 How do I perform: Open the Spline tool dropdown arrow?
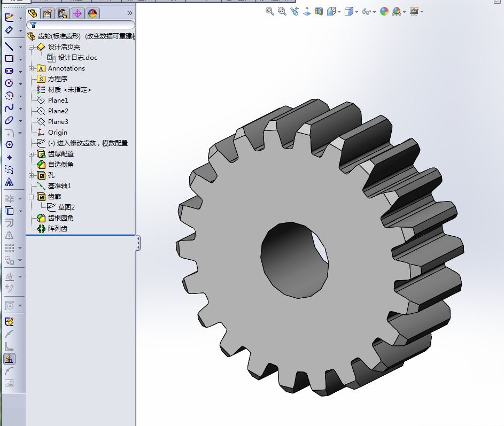point(20,109)
